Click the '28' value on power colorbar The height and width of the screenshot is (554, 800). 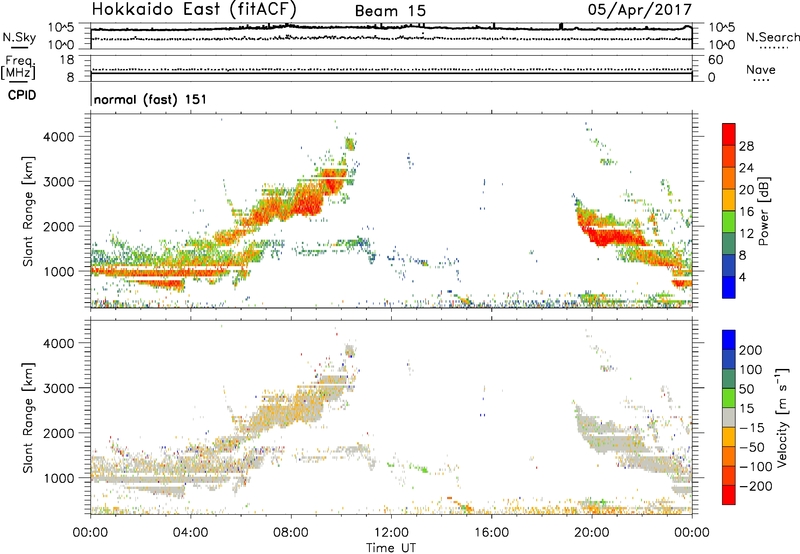pos(746,146)
